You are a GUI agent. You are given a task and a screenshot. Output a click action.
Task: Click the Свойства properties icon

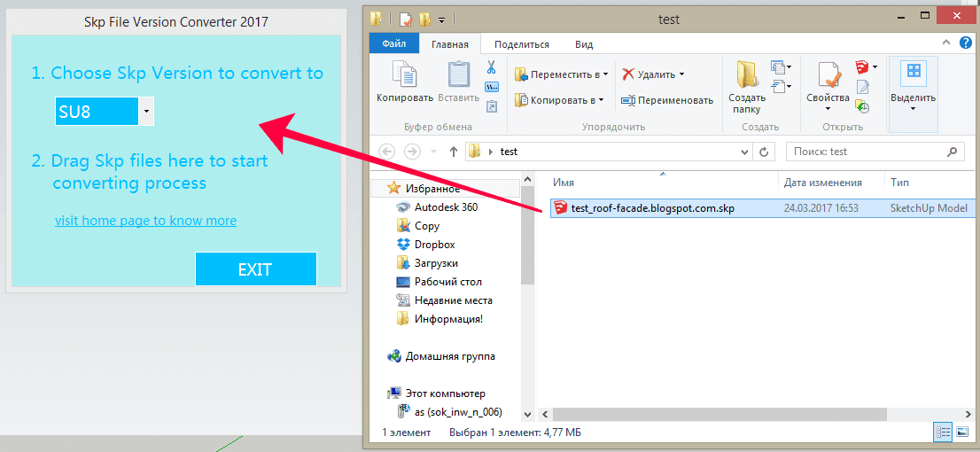[828, 76]
